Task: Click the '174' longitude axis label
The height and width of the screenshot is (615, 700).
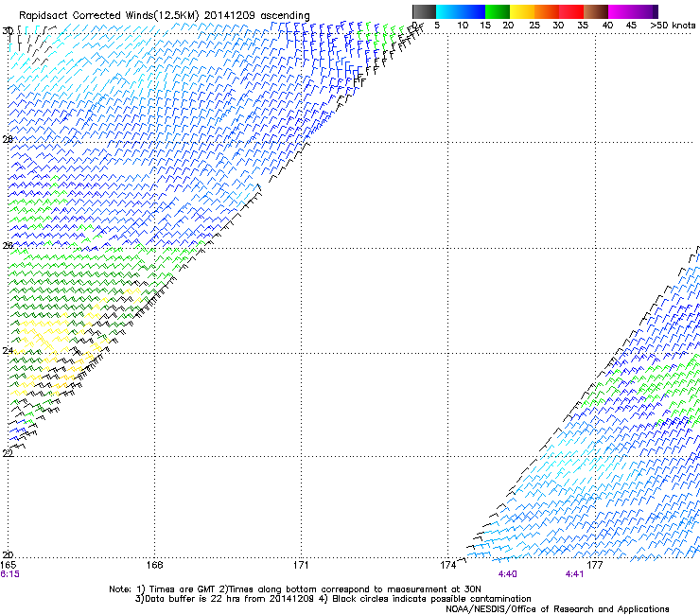Action: 447,565
